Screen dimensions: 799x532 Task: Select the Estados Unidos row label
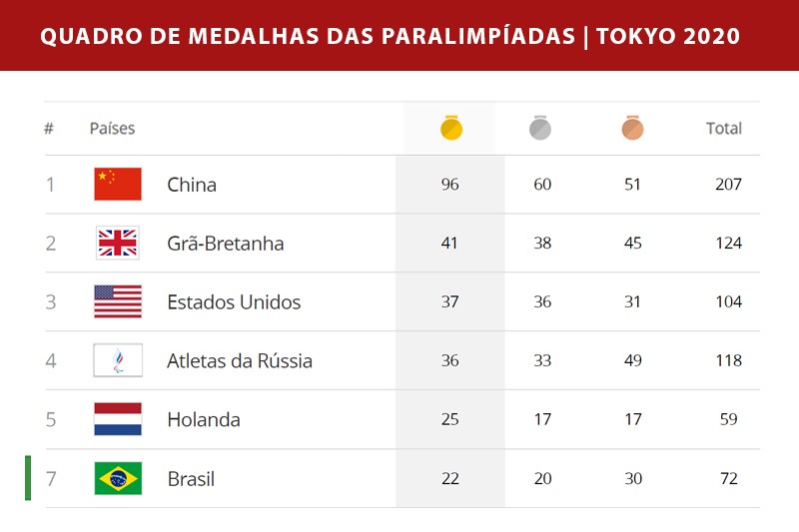pyautogui.click(x=234, y=302)
